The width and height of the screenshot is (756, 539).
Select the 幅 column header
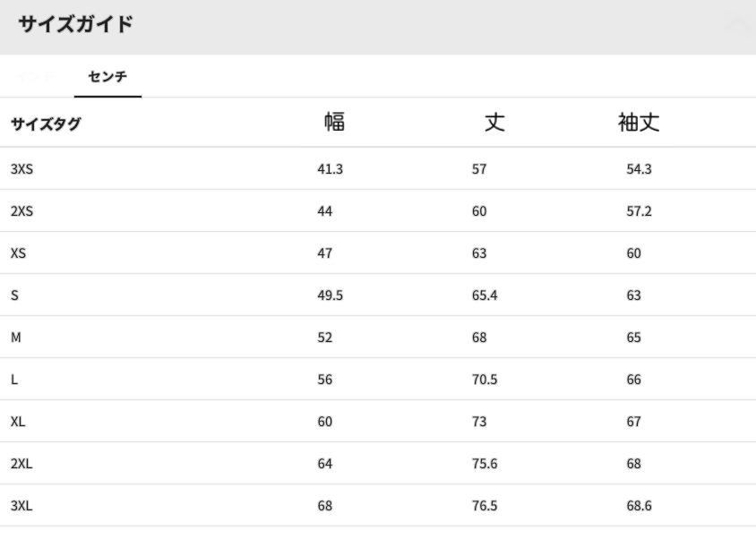334,123
